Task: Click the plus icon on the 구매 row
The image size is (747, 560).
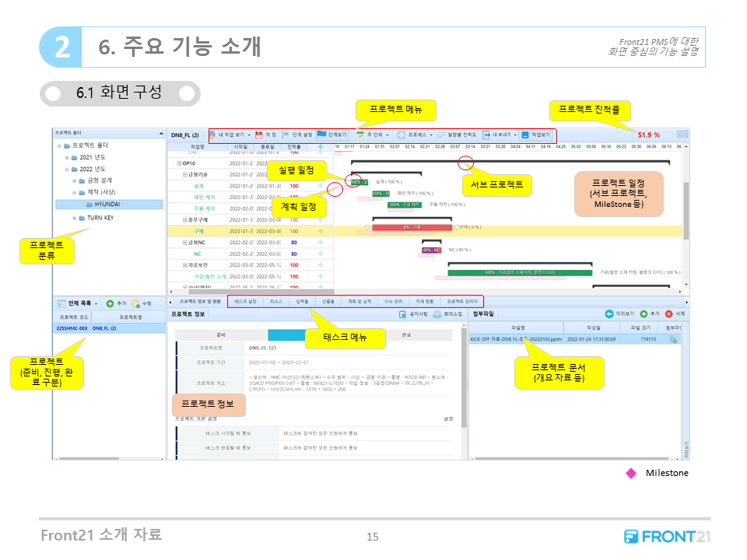Action: coord(320,231)
